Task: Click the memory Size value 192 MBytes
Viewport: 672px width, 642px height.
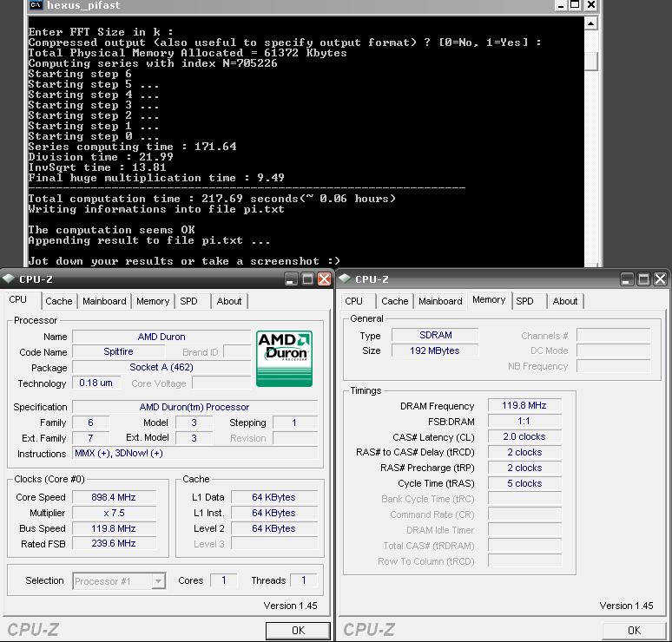Action: point(435,350)
